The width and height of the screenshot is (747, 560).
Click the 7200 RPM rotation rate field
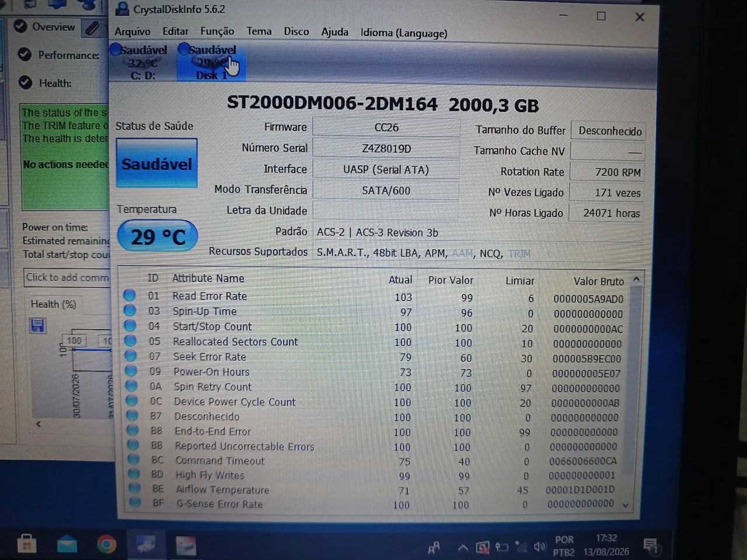pos(607,172)
